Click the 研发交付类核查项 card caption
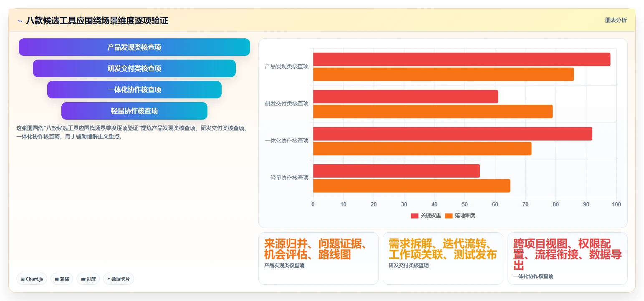Image resolution: width=644 pixels, height=301 pixels. point(409,266)
